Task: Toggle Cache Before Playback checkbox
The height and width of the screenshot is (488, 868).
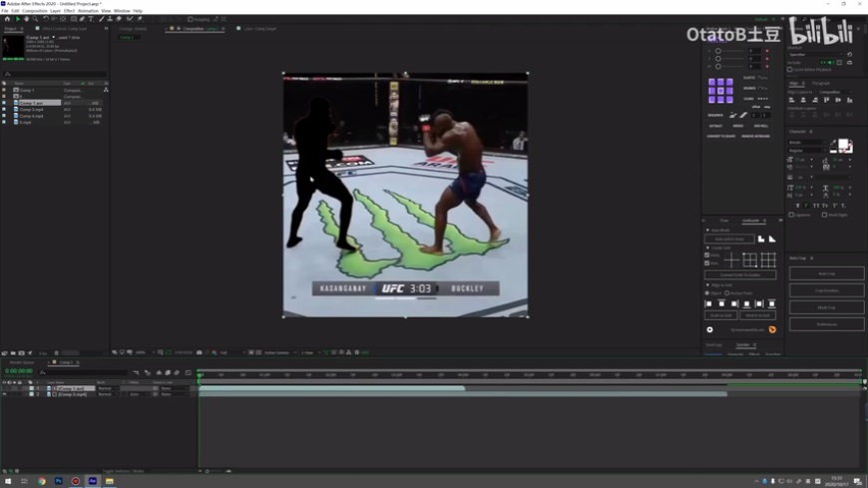Action: pyautogui.click(x=790, y=70)
